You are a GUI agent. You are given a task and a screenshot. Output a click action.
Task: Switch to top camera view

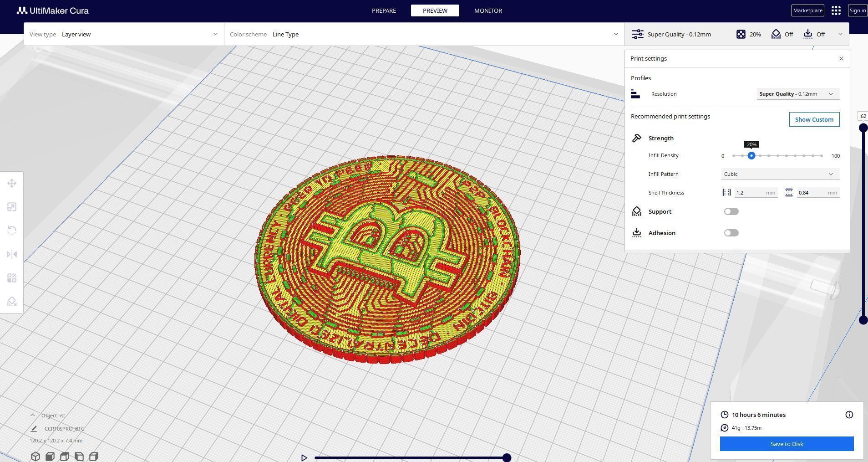65,457
